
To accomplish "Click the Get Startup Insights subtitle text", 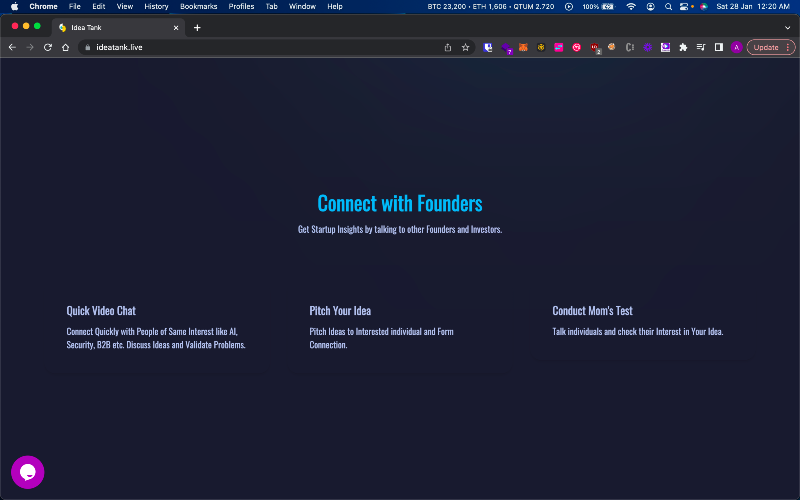I will (x=400, y=230).
